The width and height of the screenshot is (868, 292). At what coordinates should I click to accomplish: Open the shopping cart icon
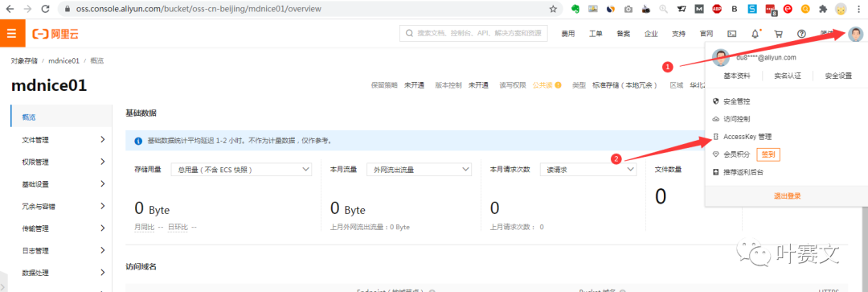pyautogui.click(x=778, y=34)
